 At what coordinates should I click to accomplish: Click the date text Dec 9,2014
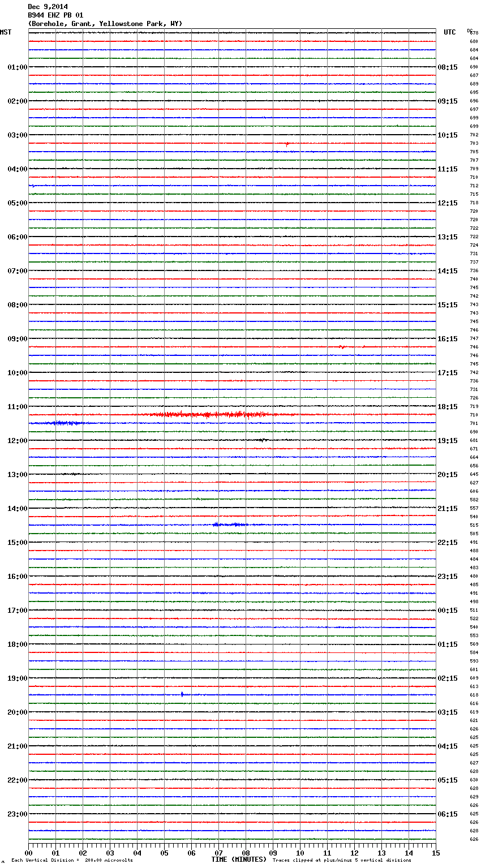click(x=48, y=7)
